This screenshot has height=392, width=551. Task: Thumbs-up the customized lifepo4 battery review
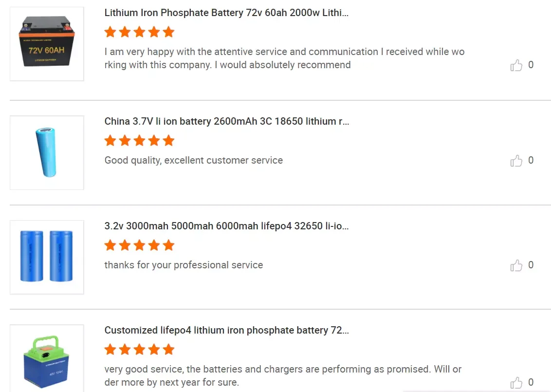click(x=516, y=383)
